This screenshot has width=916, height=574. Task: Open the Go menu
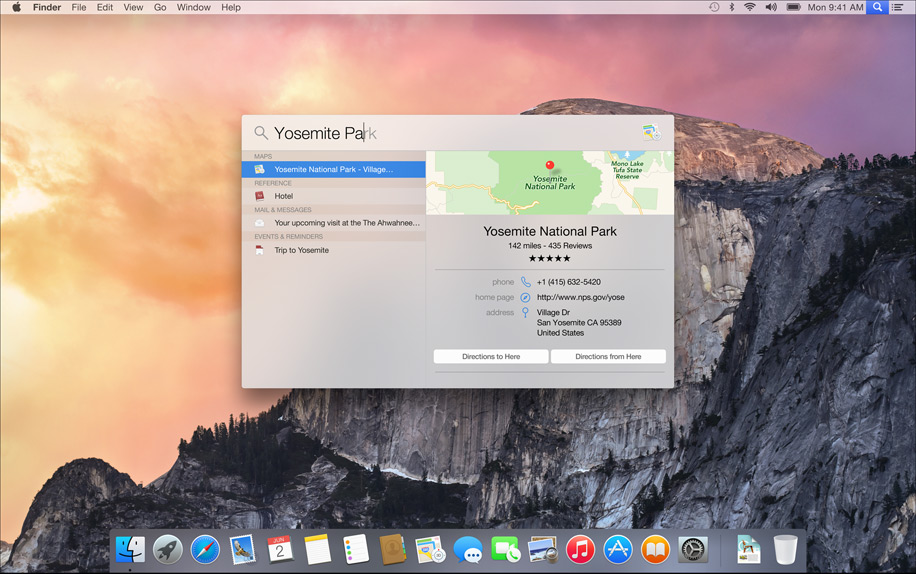click(x=160, y=7)
